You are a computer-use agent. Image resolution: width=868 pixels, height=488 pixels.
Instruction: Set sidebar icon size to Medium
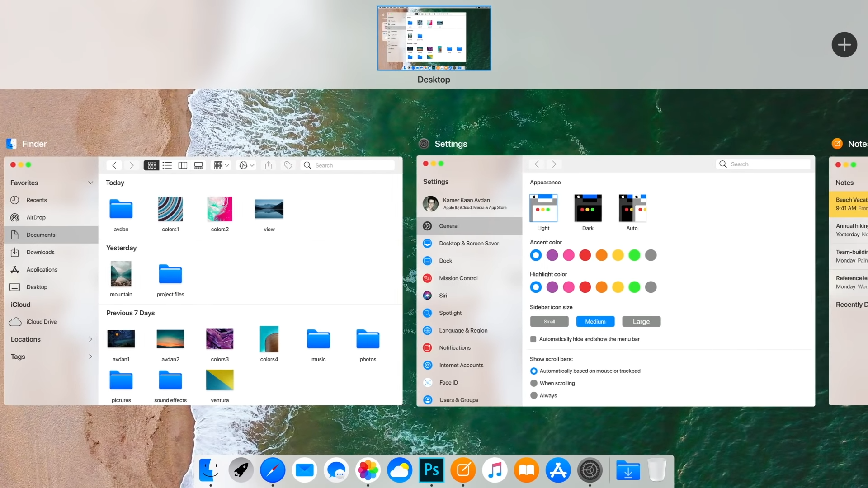595,321
